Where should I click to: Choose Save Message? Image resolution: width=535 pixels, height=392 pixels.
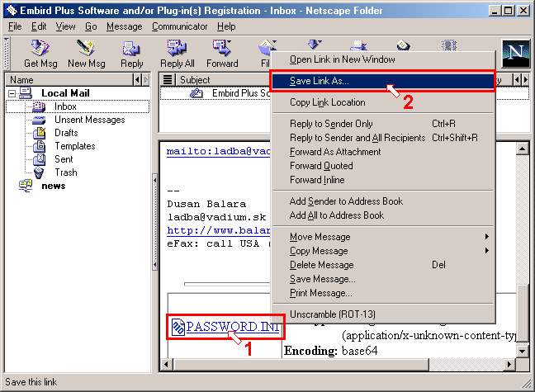(384, 279)
